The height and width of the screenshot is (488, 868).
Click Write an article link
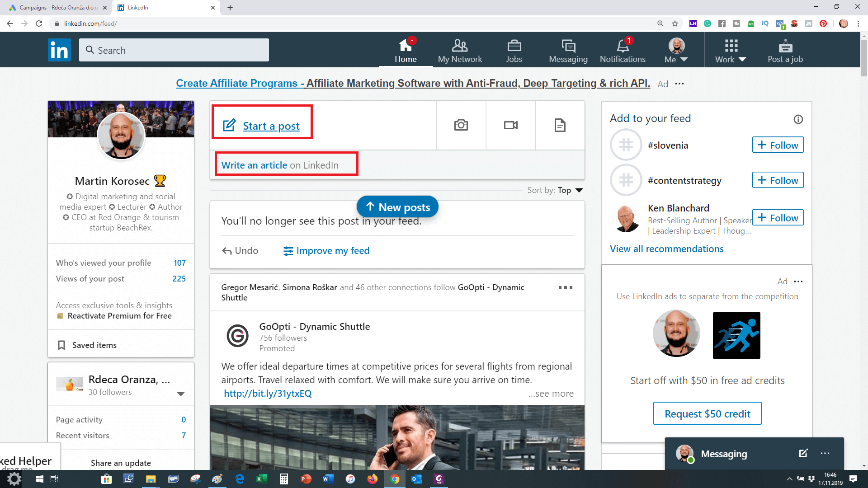coord(254,165)
